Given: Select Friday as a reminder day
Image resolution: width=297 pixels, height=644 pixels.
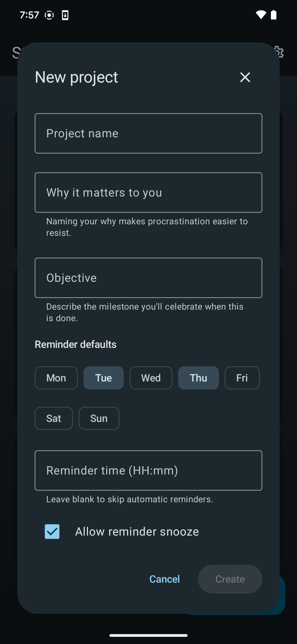Looking at the screenshot, I should pos(242,378).
